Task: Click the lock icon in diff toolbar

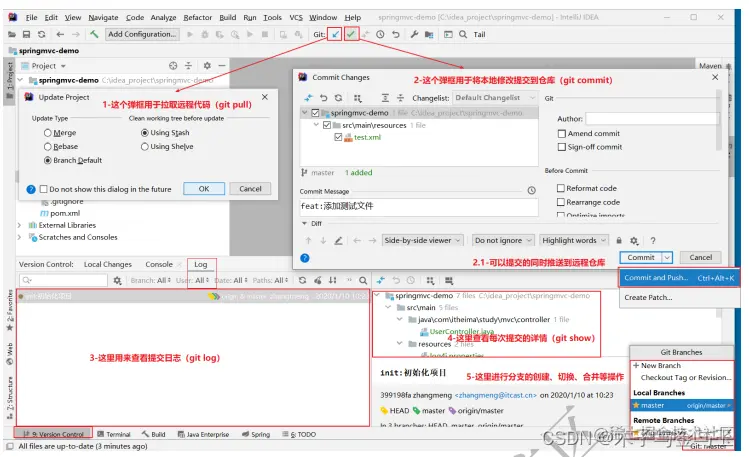Action: 619,241
